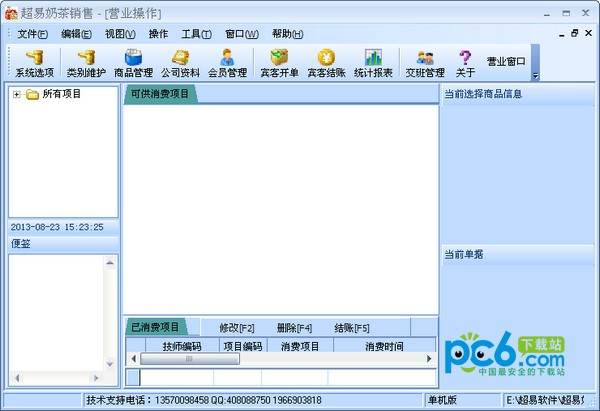Click 宾客开单 guest order icon
Screen dimensions: 600x411
[279, 64]
